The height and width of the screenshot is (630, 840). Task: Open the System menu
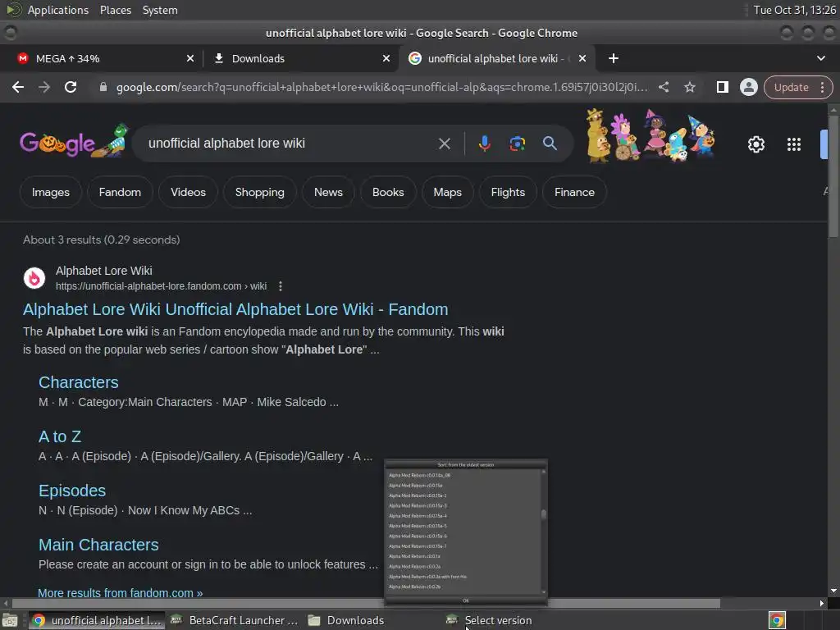pos(160,10)
